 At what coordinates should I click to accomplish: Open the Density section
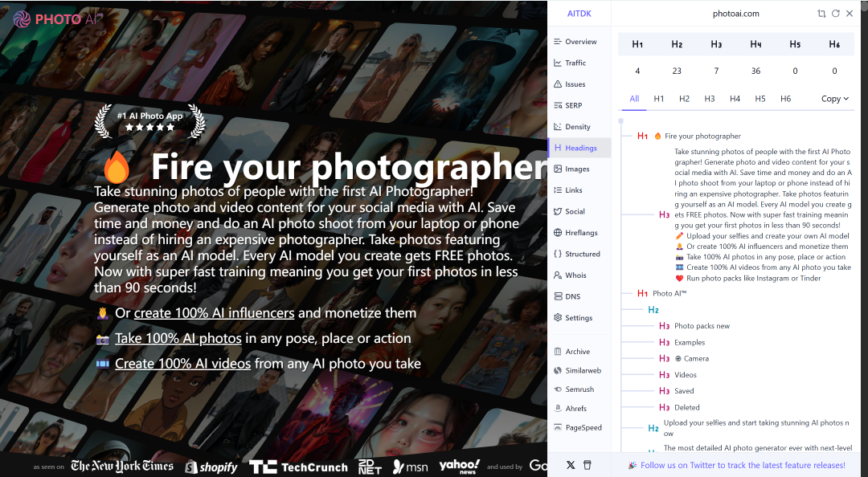pyautogui.click(x=572, y=127)
